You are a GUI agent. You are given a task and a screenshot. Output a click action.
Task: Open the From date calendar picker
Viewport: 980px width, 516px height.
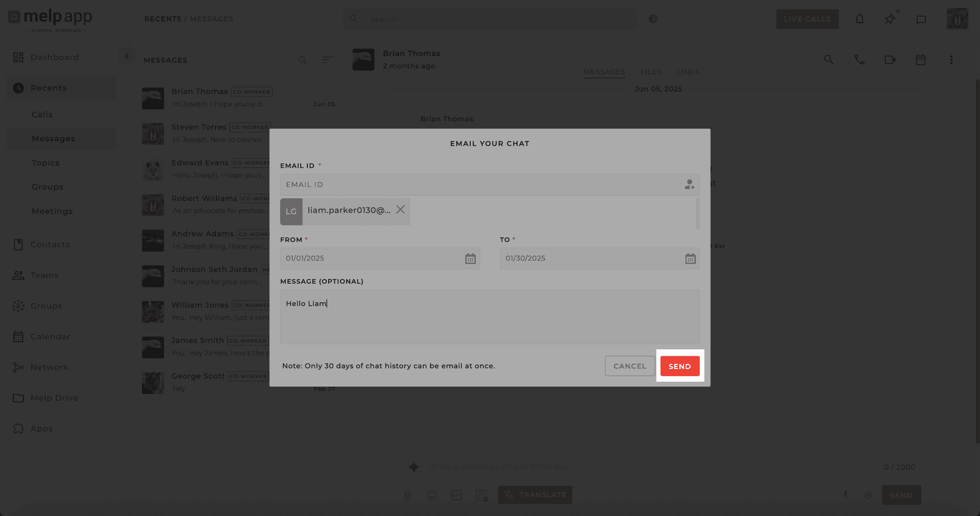coord(470,258)
